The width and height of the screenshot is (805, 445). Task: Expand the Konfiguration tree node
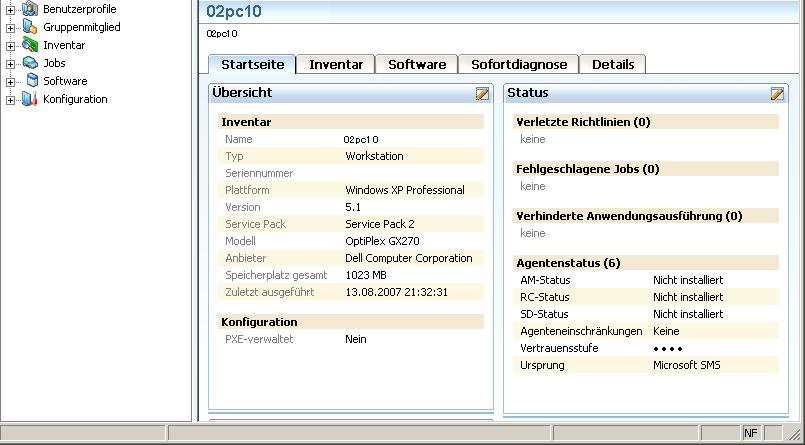(10, 100)
